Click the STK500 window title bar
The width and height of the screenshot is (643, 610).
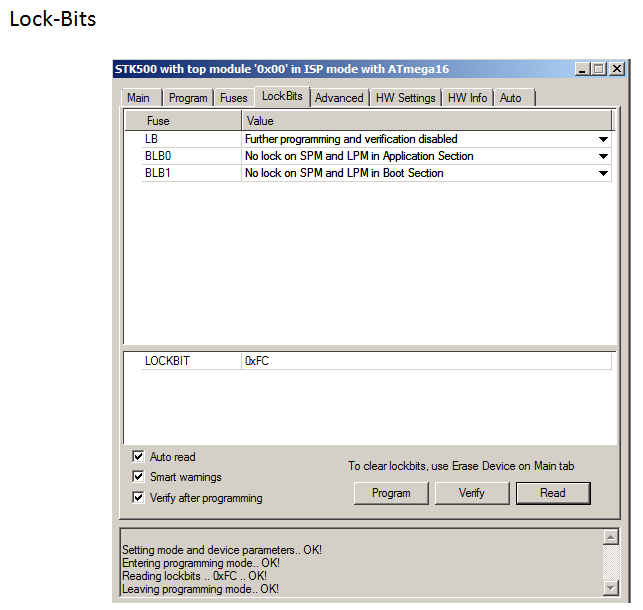coord(344,69)
